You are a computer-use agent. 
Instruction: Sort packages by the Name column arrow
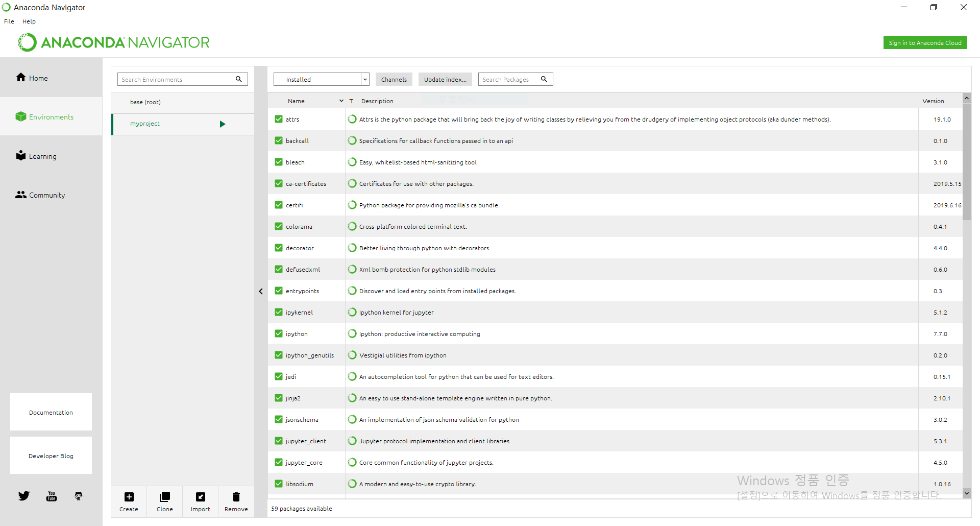pyautogui.click(x=341, y=101)
